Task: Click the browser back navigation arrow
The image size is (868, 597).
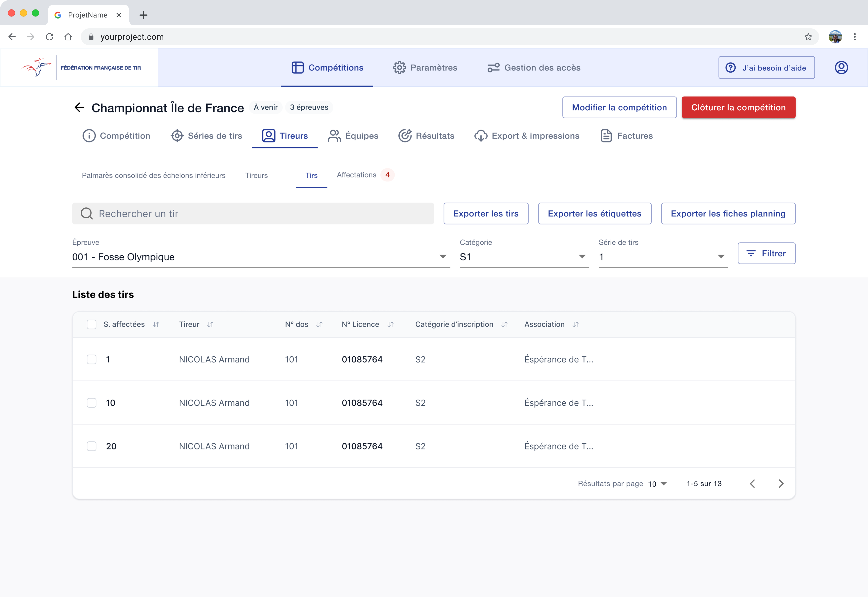Action: pyautogui.click(x=12, y=37)
